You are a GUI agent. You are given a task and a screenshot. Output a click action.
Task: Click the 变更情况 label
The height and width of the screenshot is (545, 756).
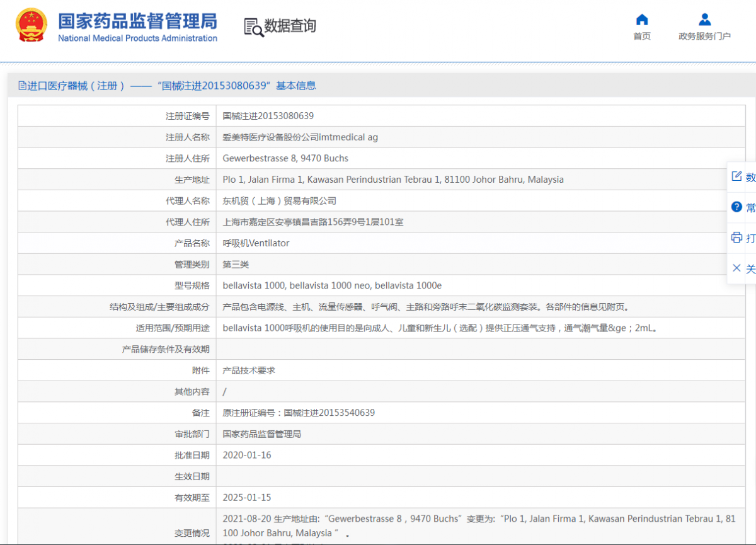192,534
